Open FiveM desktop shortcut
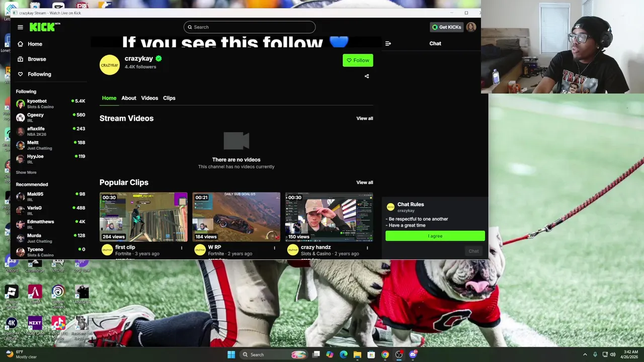 pos(35,295)
